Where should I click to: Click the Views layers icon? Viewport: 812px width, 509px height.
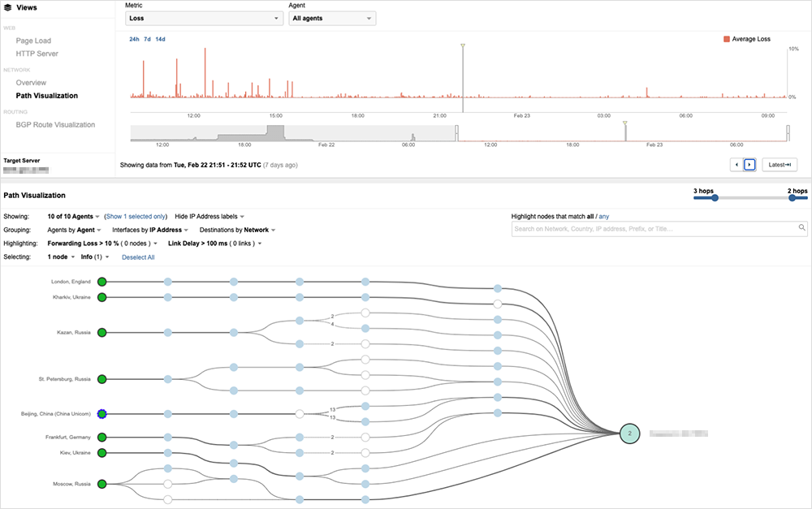(8, 7)
